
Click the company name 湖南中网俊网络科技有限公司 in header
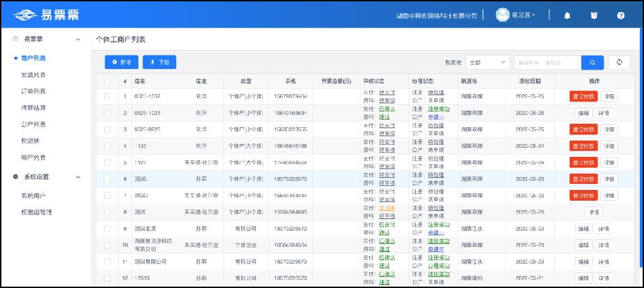pyautogui.click(x=437, y=16)
